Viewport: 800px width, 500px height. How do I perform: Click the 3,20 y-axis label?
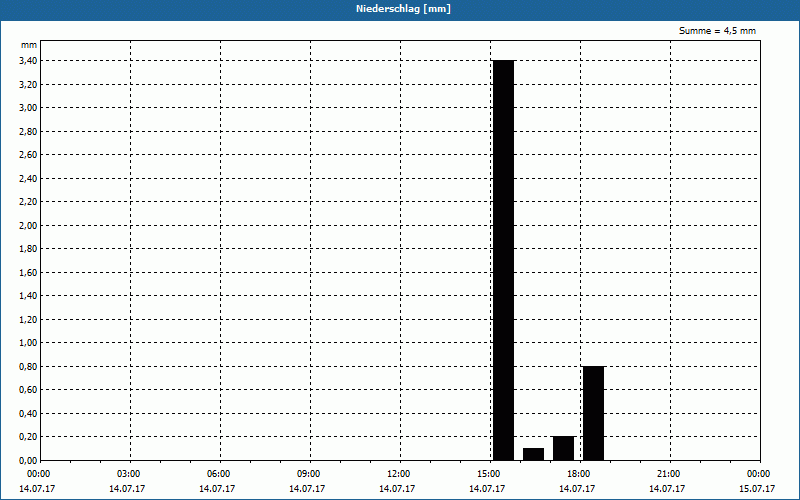coord(28,85)
